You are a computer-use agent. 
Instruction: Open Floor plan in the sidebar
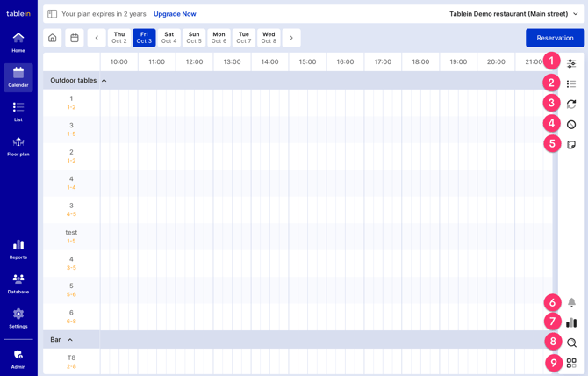pos(18,146)
